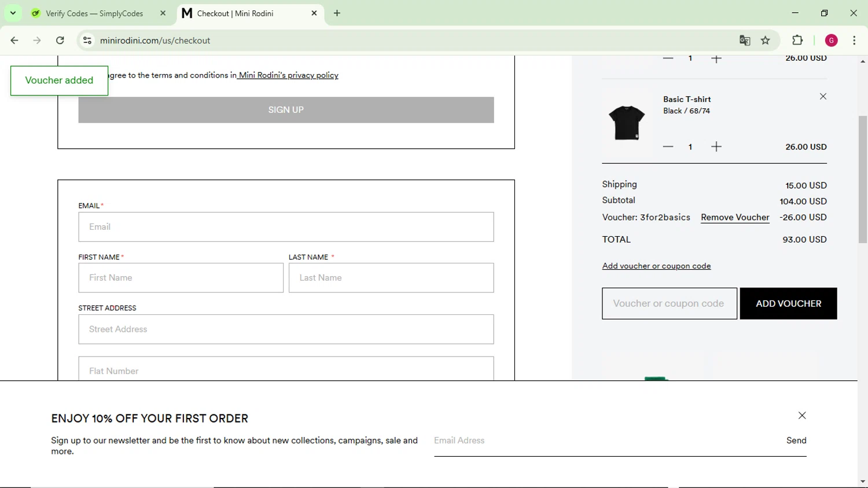Click the ENJOY 10% OFF heading
The image size is (868, 488).
[x=149, y=419]
